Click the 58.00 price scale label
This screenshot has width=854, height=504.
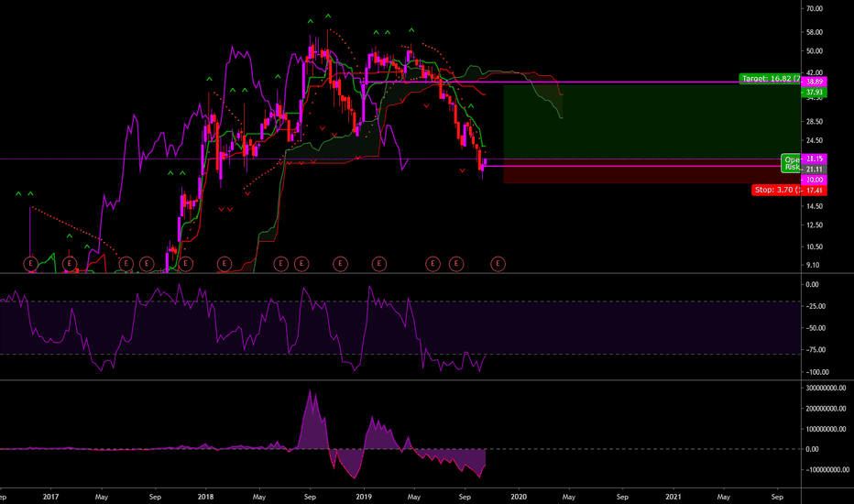(815, 33)
